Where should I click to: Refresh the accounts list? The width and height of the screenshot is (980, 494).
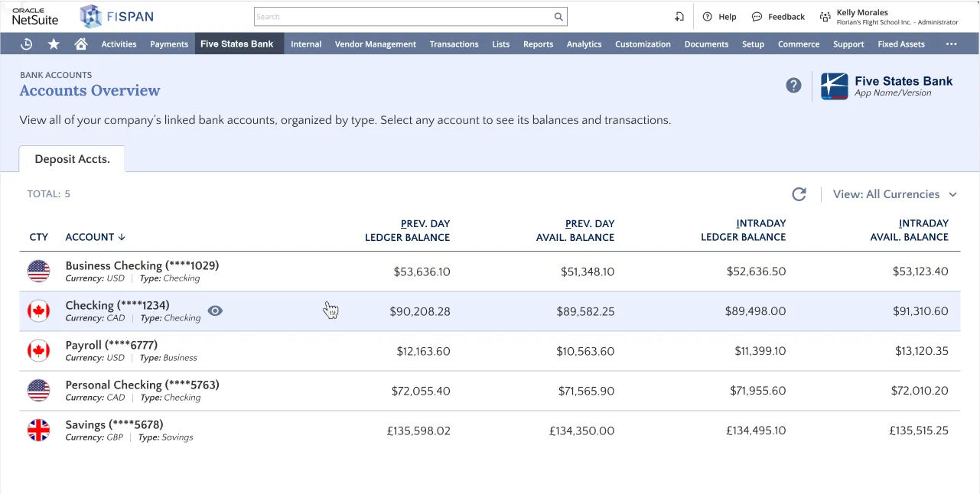(x=799, y=194)
